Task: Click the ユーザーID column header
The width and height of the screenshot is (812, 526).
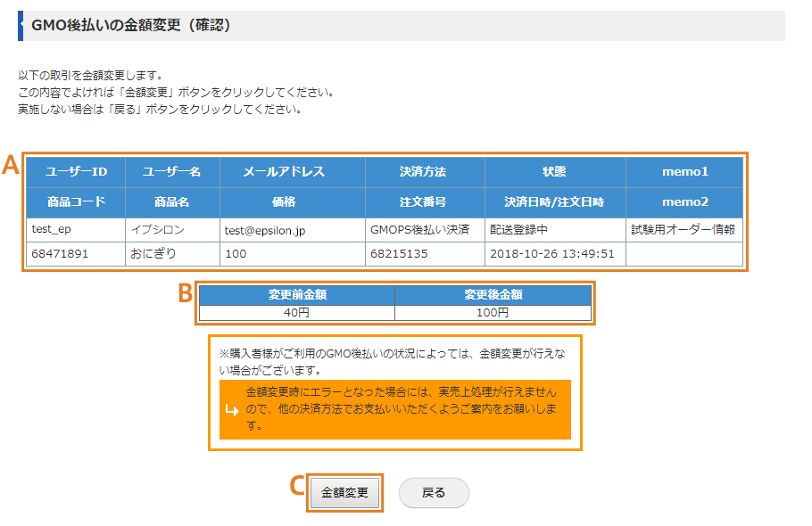Action: 76,172
